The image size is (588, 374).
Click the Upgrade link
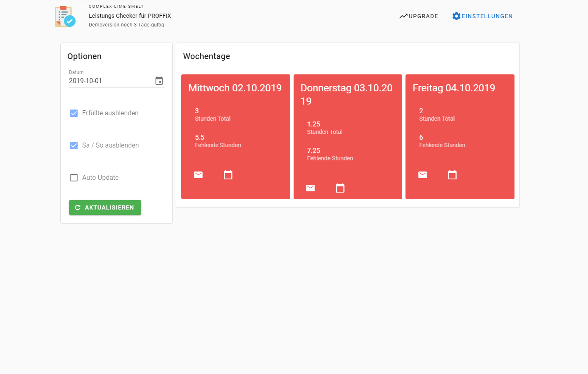coord(423,16)
